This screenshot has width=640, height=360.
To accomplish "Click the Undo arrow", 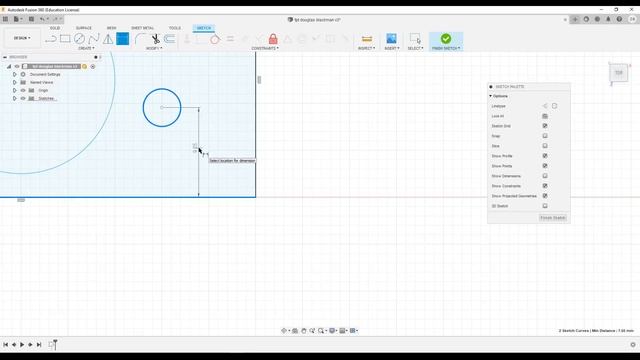I will tap(42, 19).
